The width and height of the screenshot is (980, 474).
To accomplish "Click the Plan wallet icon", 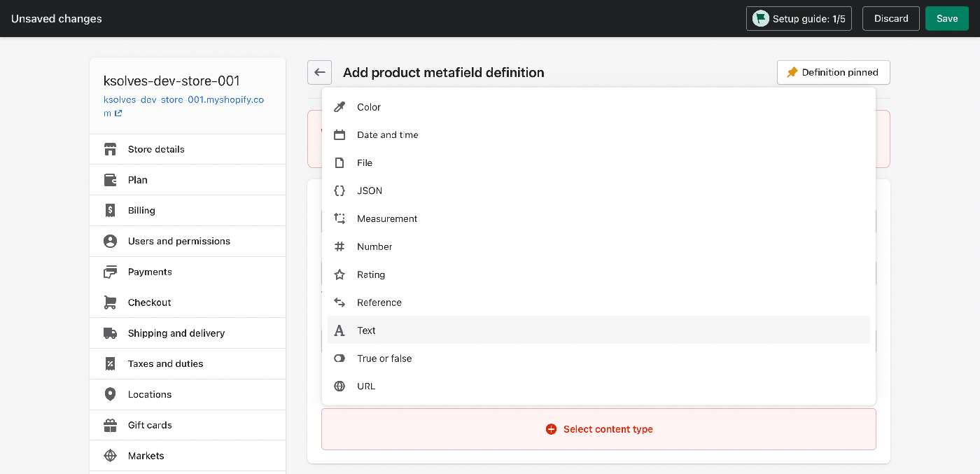I will [x=110, y=180].
